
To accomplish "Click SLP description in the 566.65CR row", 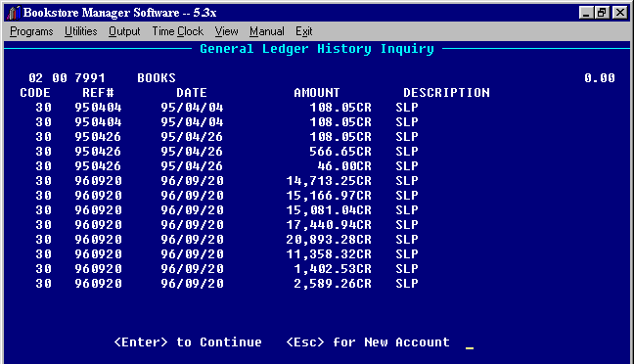I will (x=407, y=152).
